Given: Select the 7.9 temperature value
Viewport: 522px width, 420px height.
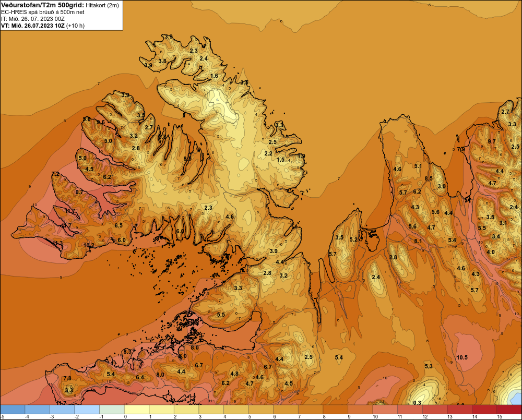Looking at the screenshot, I should point(461,149).
